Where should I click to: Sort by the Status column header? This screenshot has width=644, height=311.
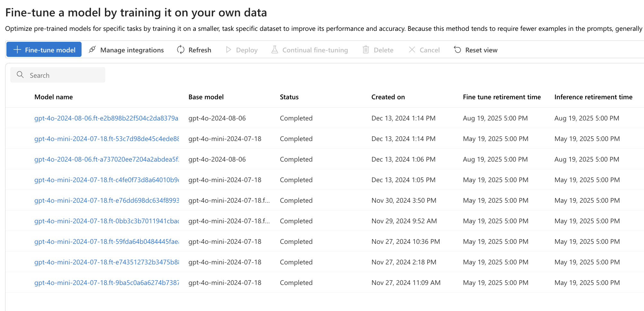(x=289, y=97)
